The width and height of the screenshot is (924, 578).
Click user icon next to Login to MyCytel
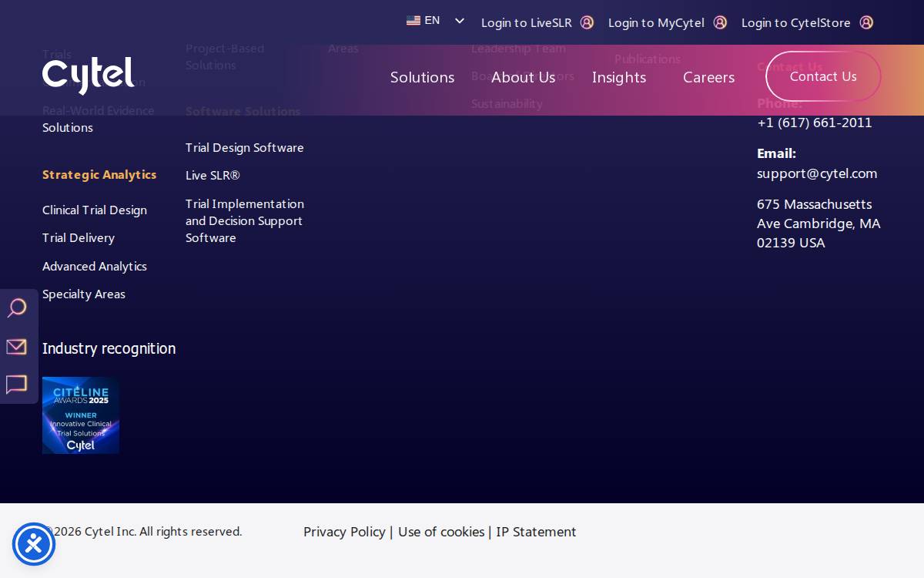click(720, 22)
